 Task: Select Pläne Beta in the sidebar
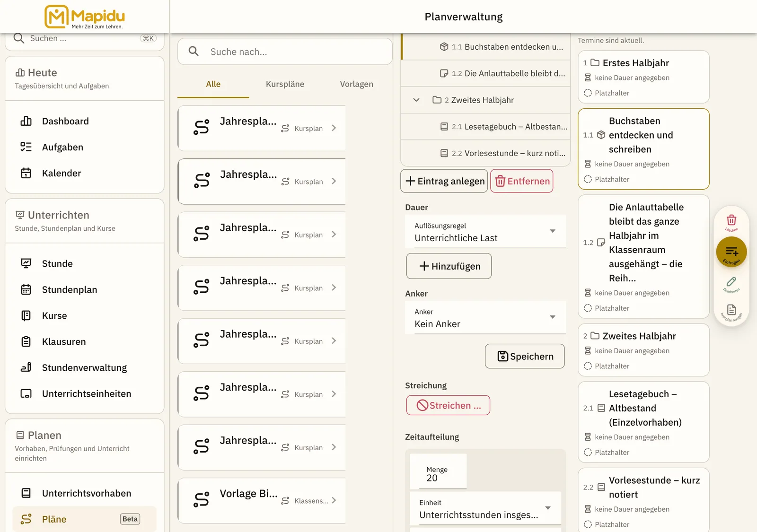coord(84,519)
